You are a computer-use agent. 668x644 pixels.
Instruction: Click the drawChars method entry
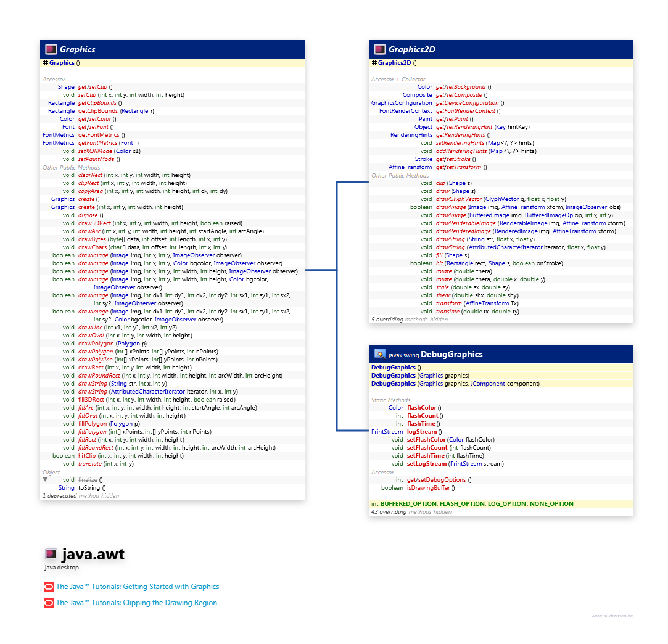93,247
